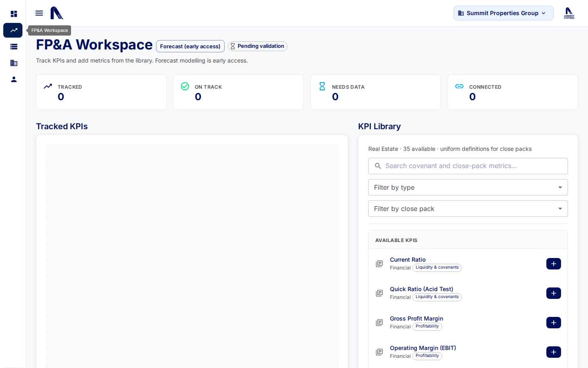Click the KPI Library section heading
This screenshot has width=588, height=368.
click(379, 126)
